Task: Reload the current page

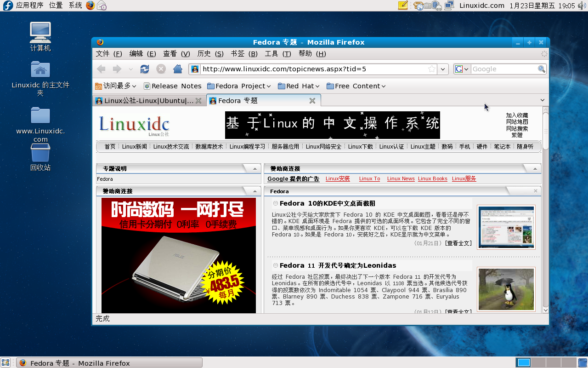Action: tap(144, 69)
